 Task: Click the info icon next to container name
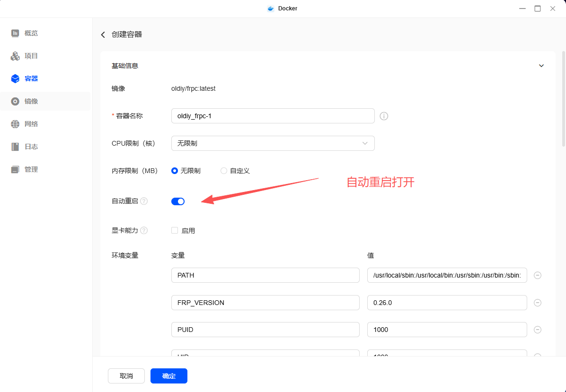tap(384, 116)
